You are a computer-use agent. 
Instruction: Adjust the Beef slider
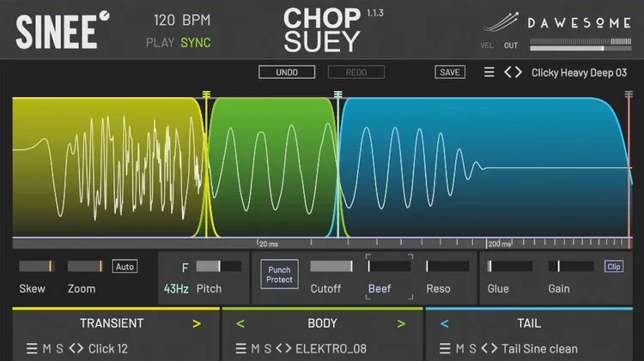[x=389, y=266]
